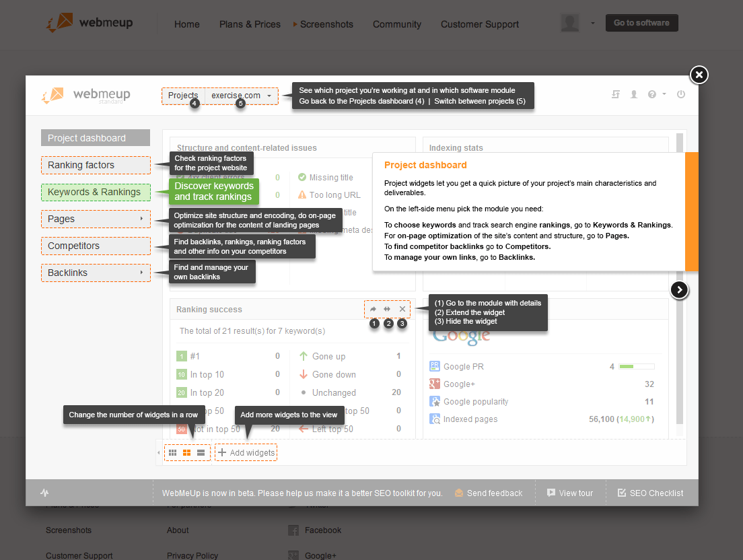Expand the Backlinks submenu arrow
Viewport: 743px width, 560px height.
141,272
